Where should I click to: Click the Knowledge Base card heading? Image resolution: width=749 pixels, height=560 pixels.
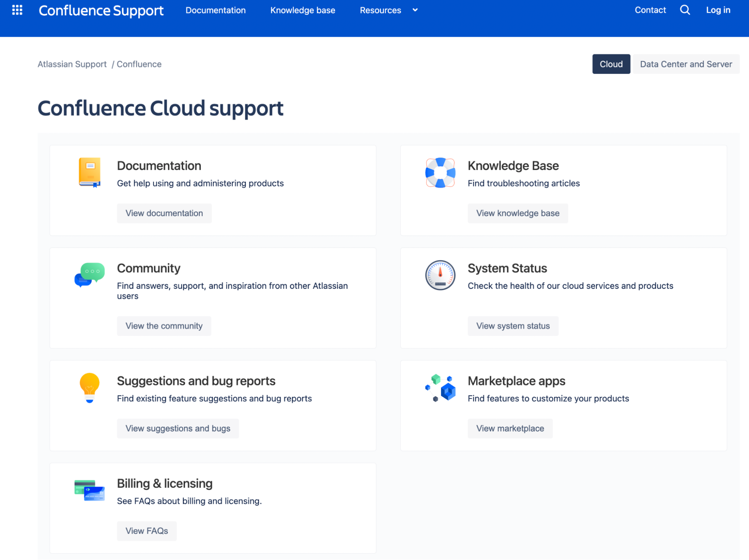pos(513,166)
